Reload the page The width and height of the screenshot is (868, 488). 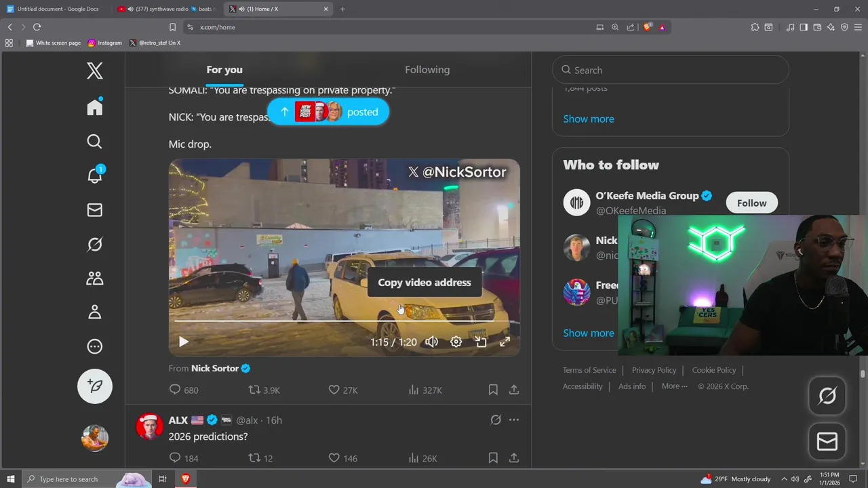(37, 27)
